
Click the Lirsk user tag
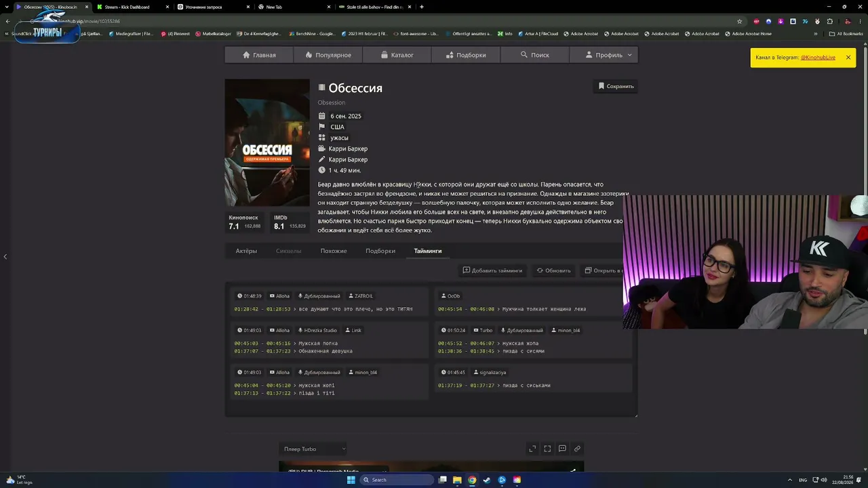(x=353, y=331)
